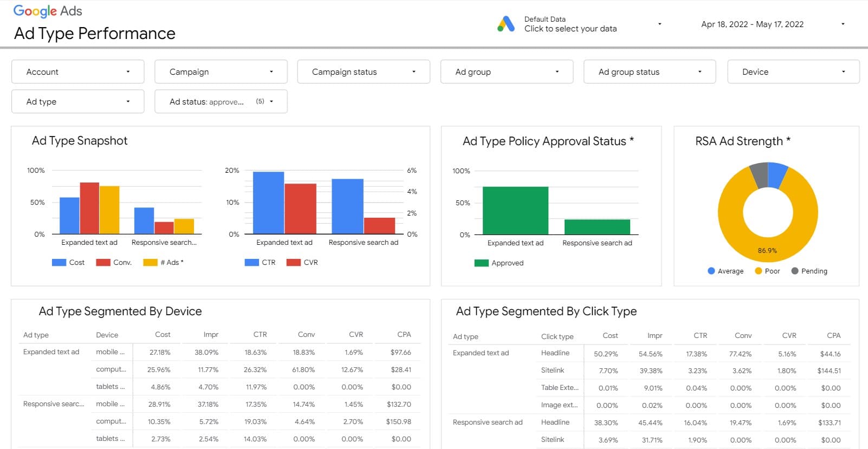This screenshot has width=868, height=449.
Task: Click the green Expanded text ad approval bar
Action: tap(515, 211)
